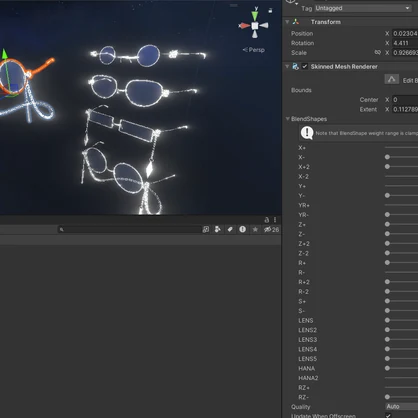Image resolution: width=418 pixels, height=418 pixels.
Task: Adjust the X+2 blendshape slider handle
Action: [387, 166]
